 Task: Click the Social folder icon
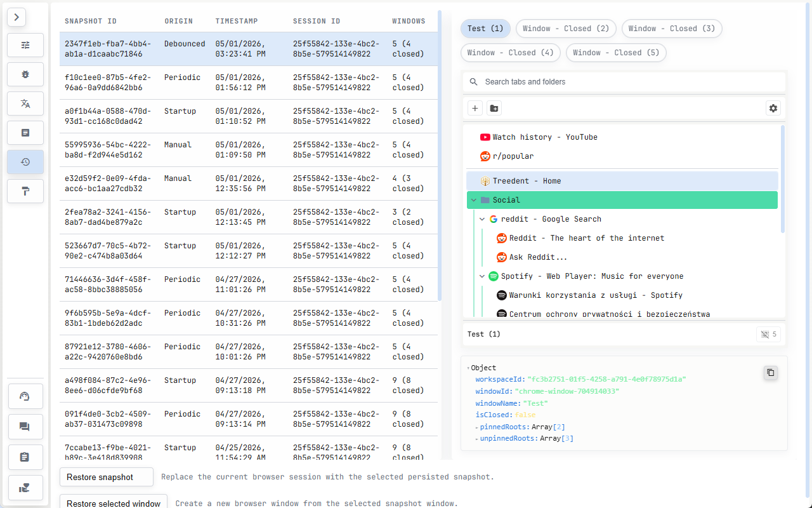coord(485,200)
